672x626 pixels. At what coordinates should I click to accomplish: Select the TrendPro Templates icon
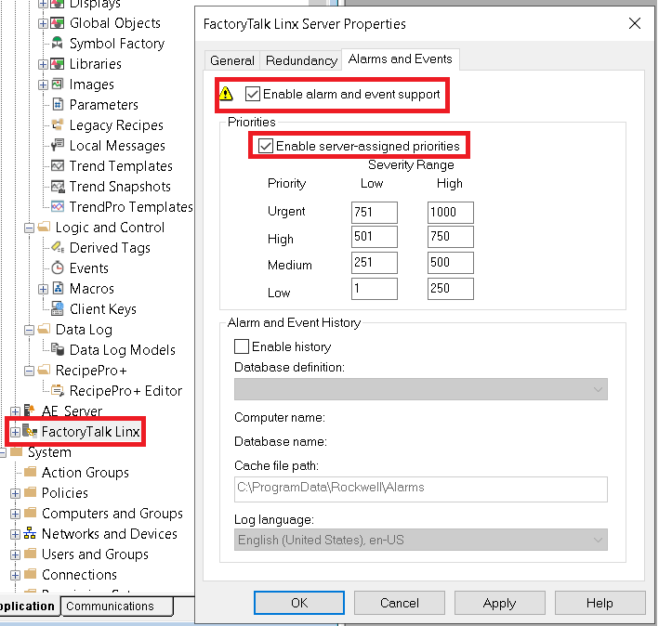[58, 206]
